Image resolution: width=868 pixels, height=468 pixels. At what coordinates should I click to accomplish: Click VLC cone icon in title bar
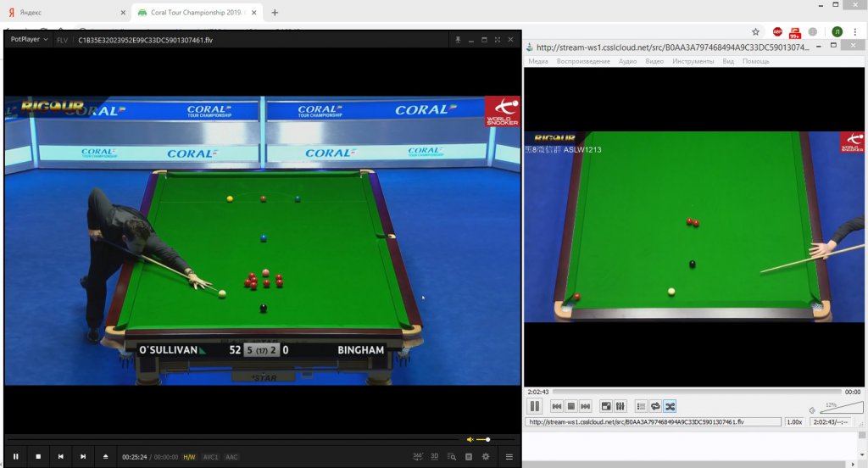click(530, 47)
